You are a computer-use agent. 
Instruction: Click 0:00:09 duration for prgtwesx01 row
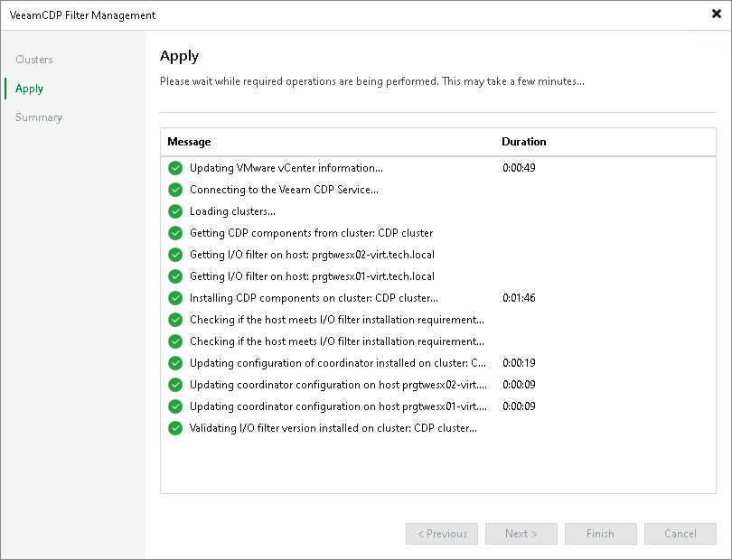coord(519,406)
